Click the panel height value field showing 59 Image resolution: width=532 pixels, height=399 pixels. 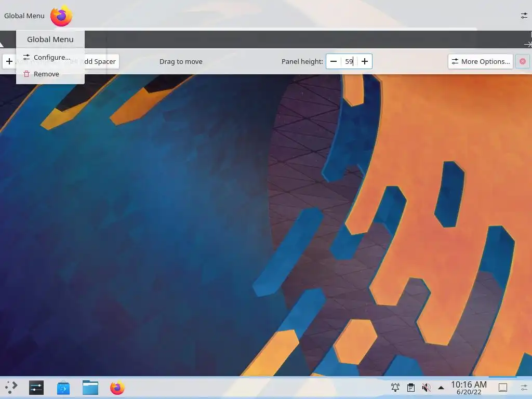click(349, 61)
